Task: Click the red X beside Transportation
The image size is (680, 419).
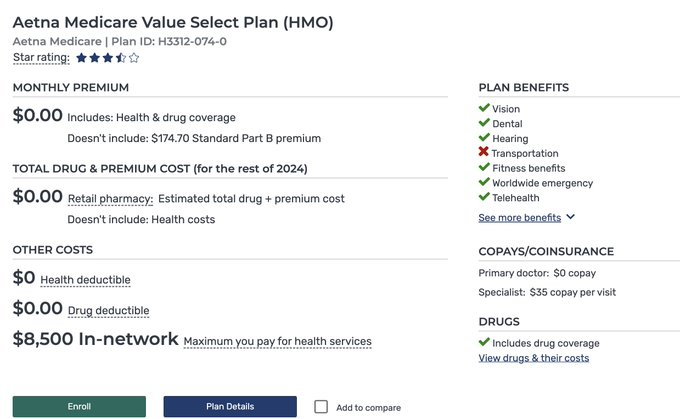Action: [x=484, y=153]
